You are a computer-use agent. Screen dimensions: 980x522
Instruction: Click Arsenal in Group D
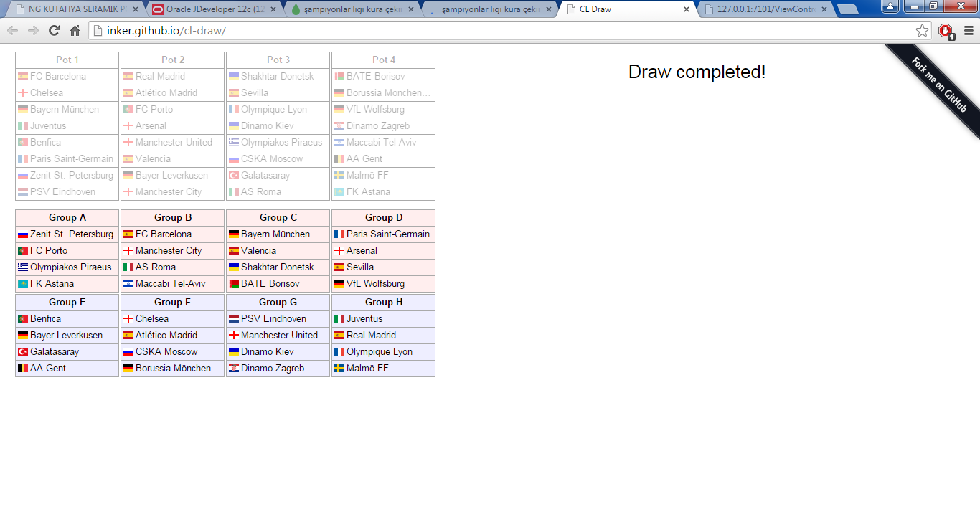(x=384, y=251)
